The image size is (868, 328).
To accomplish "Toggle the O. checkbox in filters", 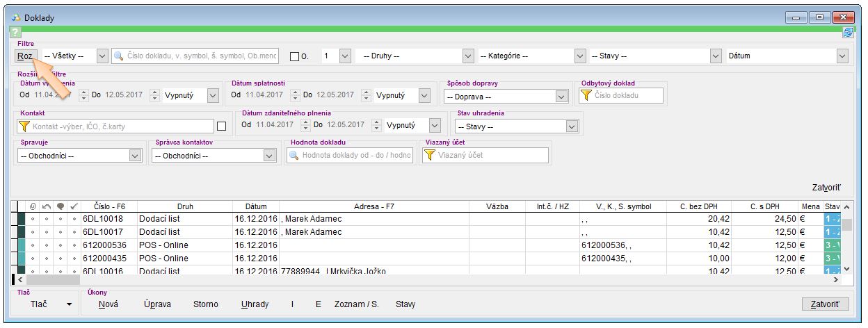I will 294,56.
